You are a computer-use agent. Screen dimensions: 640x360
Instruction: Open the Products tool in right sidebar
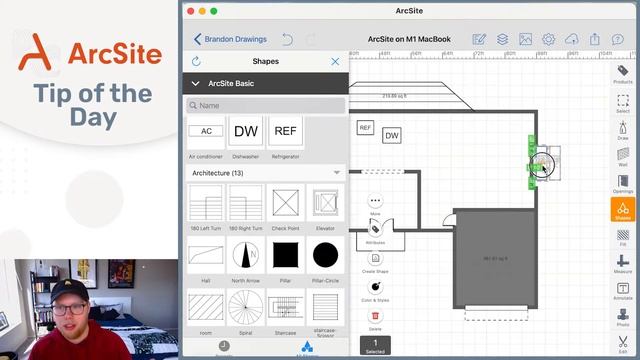tap(622, 74)
